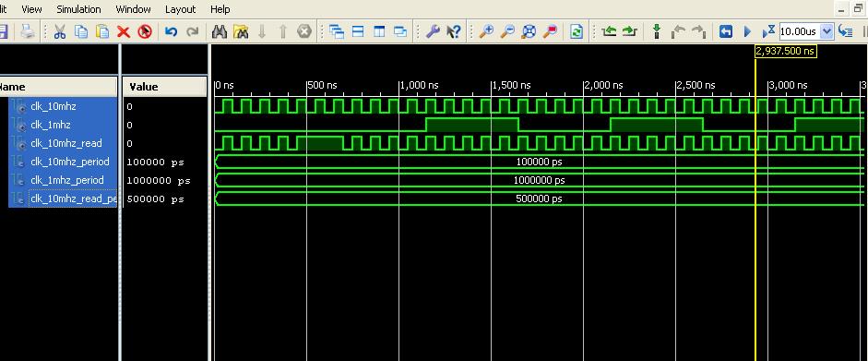868x361 pixels.
Task: Click the green Re-launch simulation icon
Action: (577, 31)
